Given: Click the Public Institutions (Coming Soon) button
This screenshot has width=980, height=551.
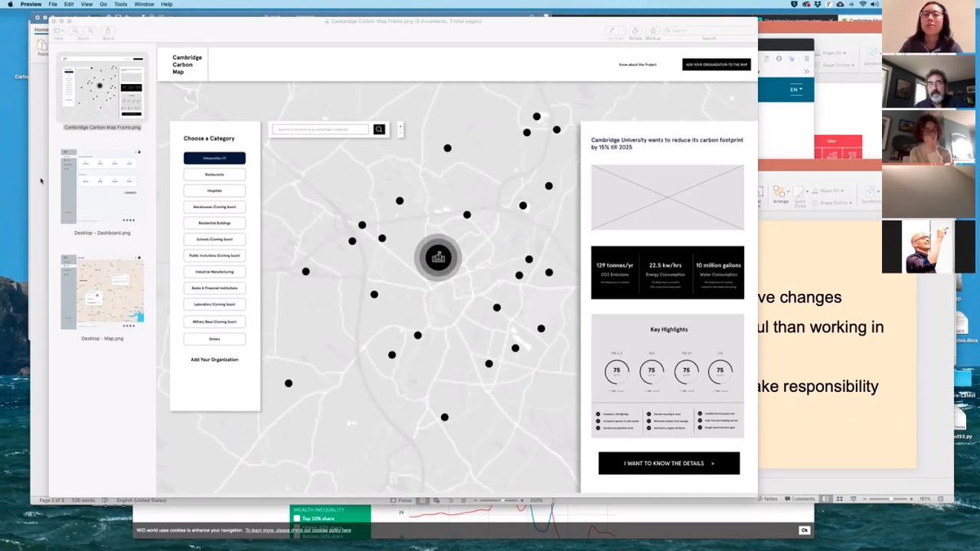Looking at the screenshot, I should [215, 256].
